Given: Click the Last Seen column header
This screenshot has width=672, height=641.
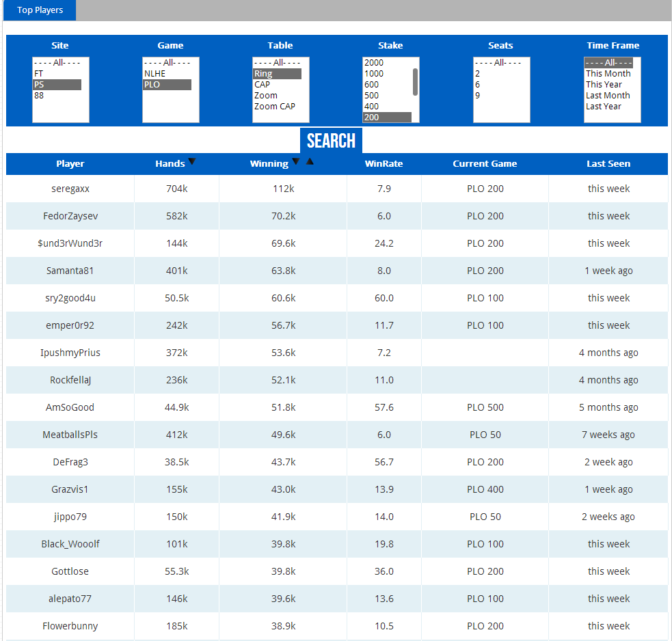Looking at the screenshot, I should (x=608, y=164).
